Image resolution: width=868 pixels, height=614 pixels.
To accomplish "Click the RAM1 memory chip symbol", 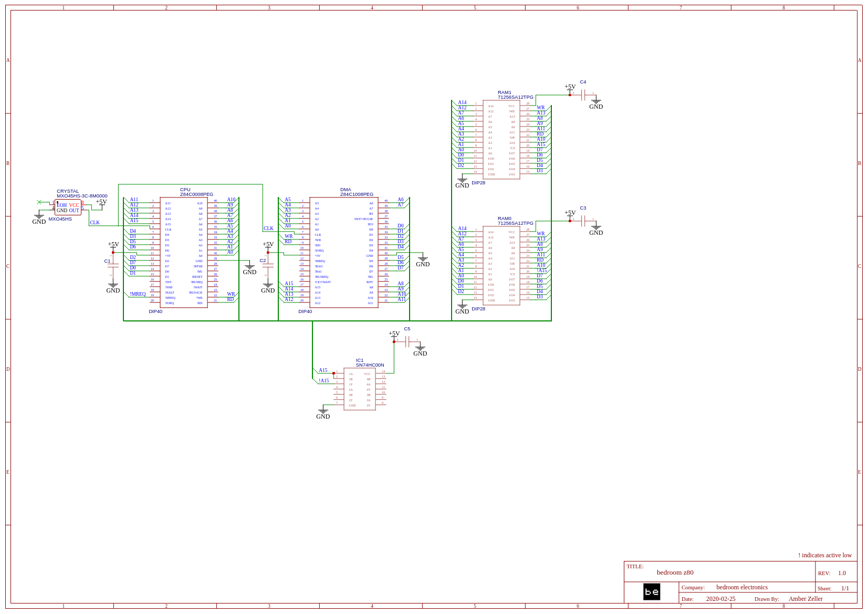I will [x=501, y=140].
